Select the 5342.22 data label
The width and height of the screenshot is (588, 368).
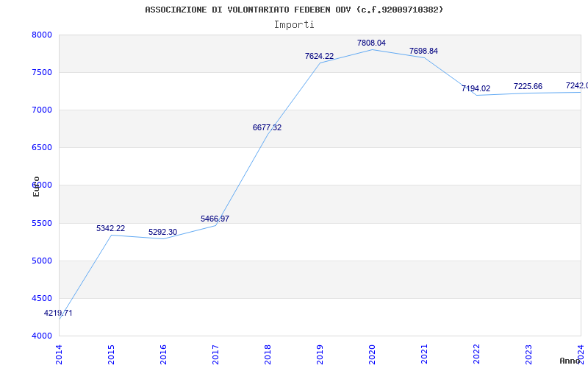click(111, 228)
